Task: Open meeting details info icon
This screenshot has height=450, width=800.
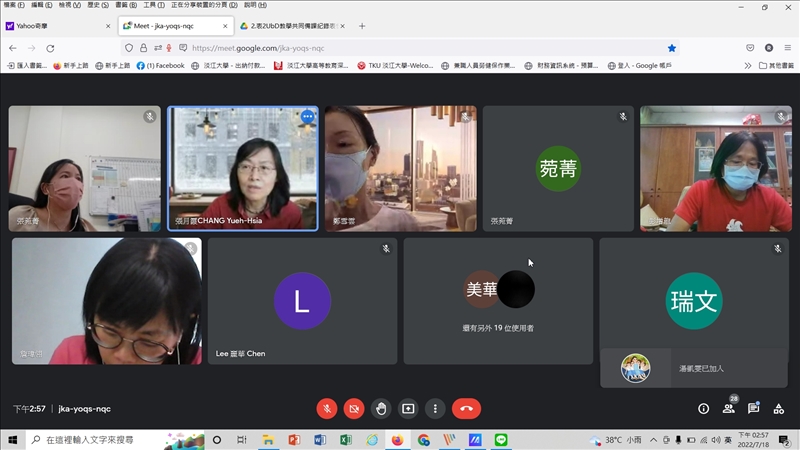Action: 703,408
